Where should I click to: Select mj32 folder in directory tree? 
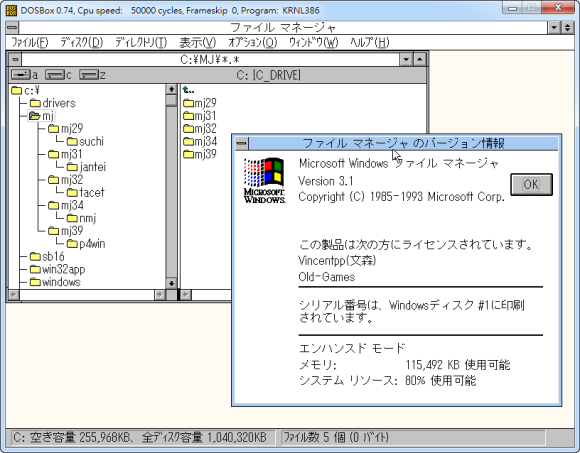click(x=66, y=180)
